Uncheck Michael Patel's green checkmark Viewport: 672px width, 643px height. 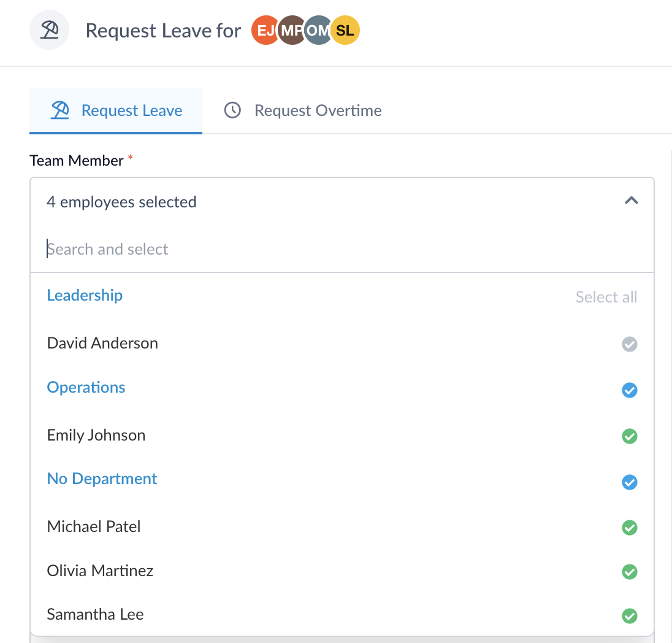(x=629, y=527)
